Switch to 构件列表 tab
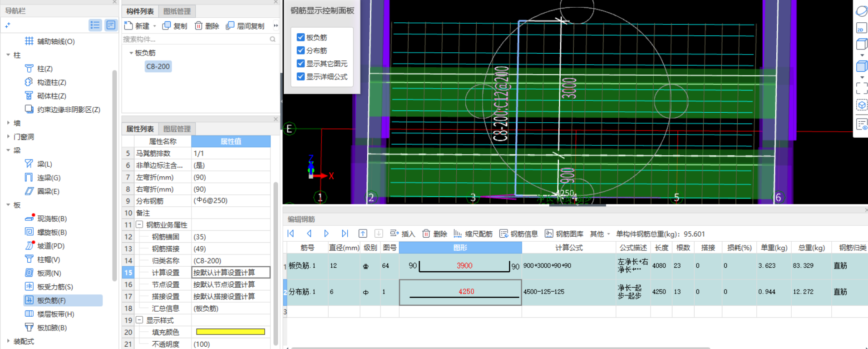The height and width of the screenshot is (349, 868). tap(140, 11)
